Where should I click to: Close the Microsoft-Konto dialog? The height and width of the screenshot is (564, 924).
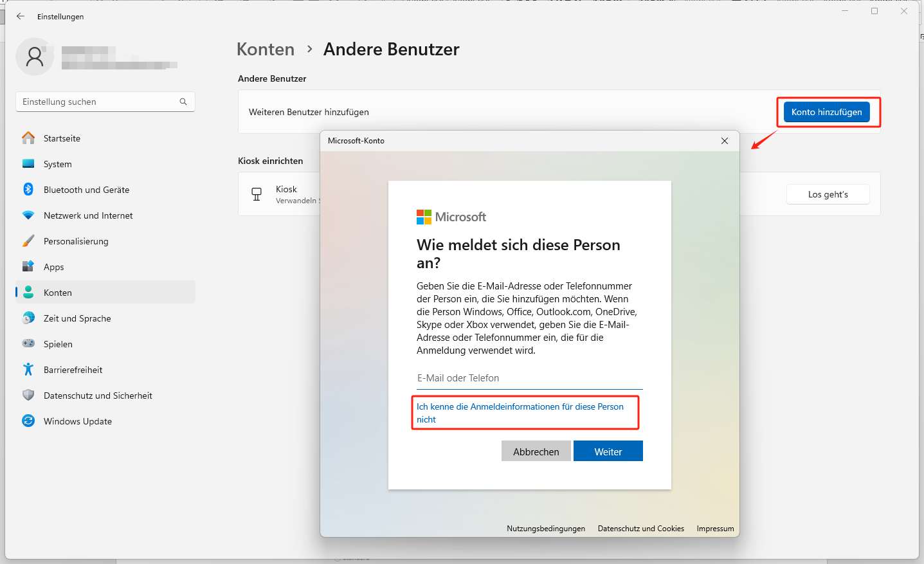[725, 141]
